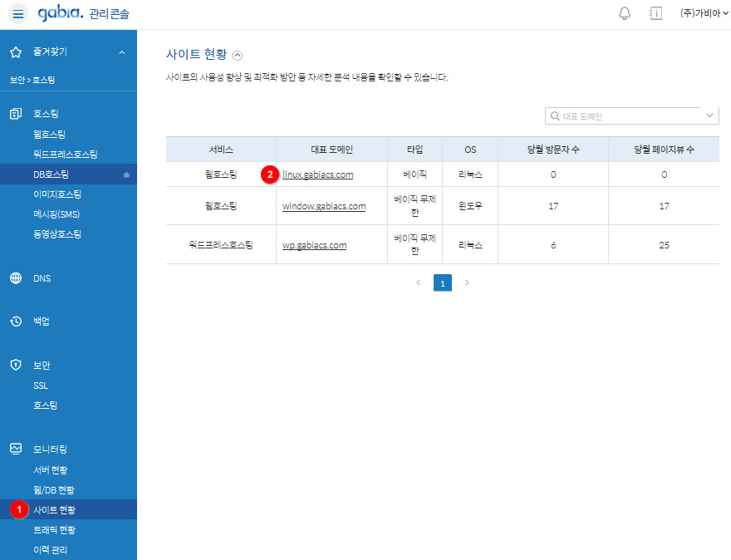Click the 대표 도메인 column header
This screenshot has height=560, width=731.
pyautogui.click(x=331, y=150)
